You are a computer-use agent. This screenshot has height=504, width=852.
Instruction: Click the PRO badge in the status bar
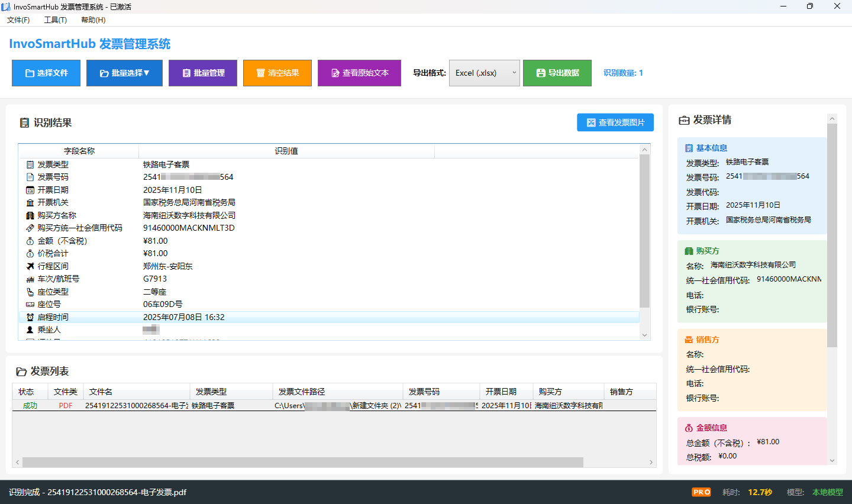[x=701, y=492]
